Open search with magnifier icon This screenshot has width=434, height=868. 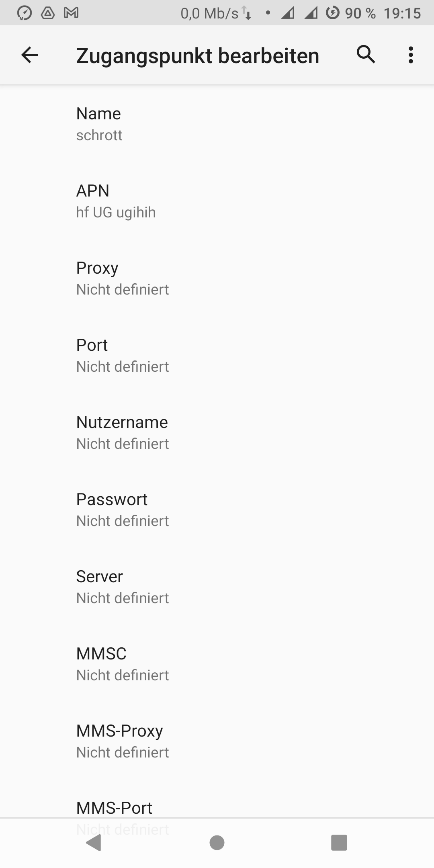(x=366, y=54)
